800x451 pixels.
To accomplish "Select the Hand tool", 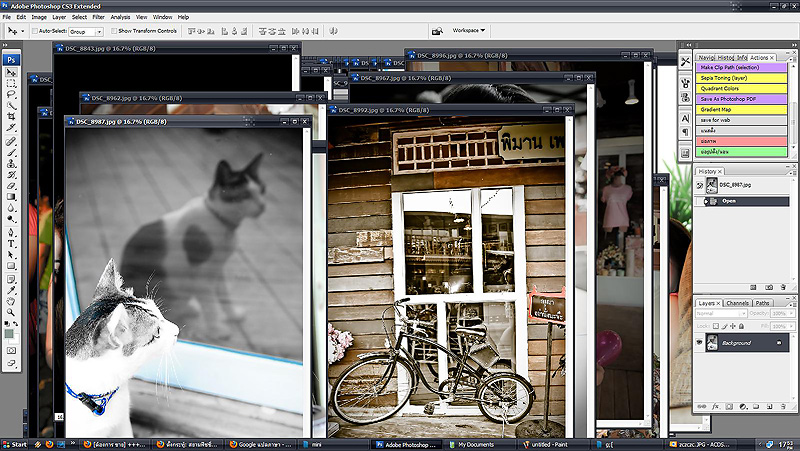I will [x=11, y=302].
